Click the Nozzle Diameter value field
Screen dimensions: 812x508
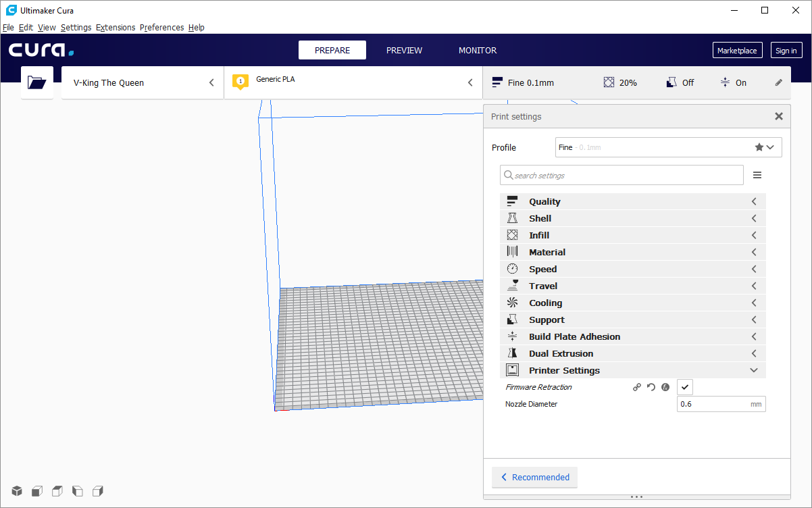point(721,404)
